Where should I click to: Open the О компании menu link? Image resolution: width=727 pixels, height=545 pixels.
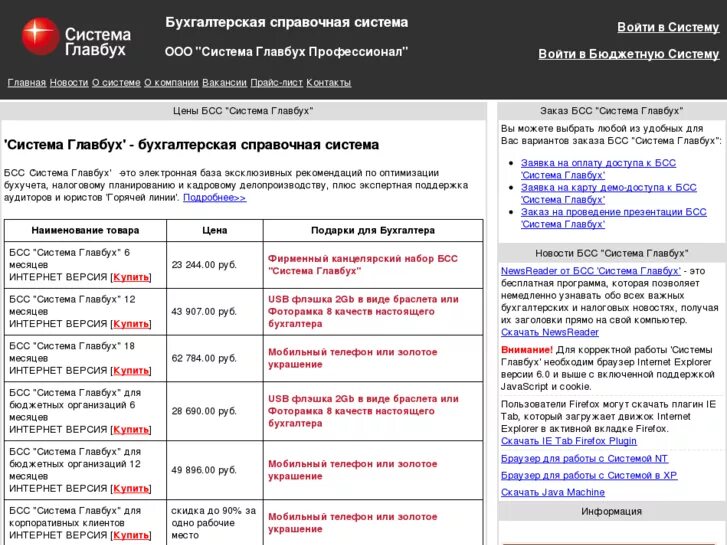(171, 83)
